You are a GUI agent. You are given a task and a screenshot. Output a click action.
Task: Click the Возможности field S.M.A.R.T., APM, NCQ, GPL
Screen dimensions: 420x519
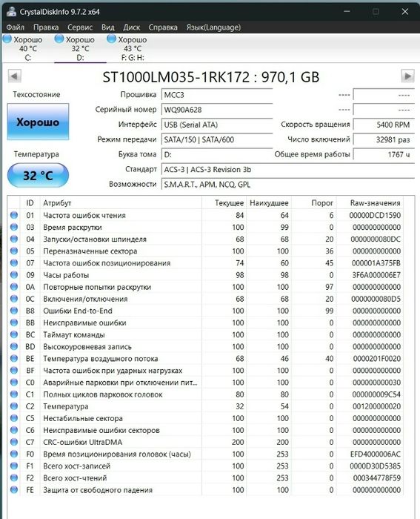pyautogui.click(x=287, y=185)
